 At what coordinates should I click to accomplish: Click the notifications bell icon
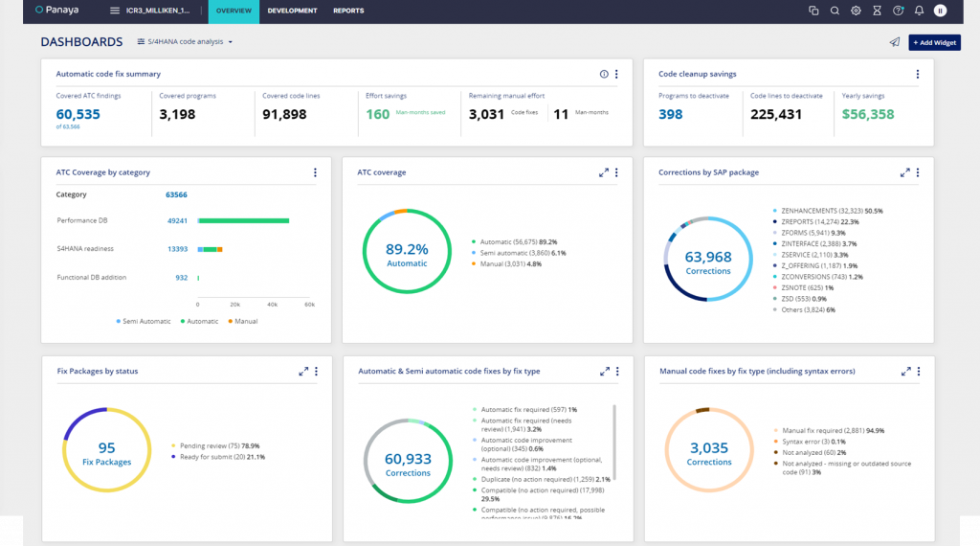(919, 11)
